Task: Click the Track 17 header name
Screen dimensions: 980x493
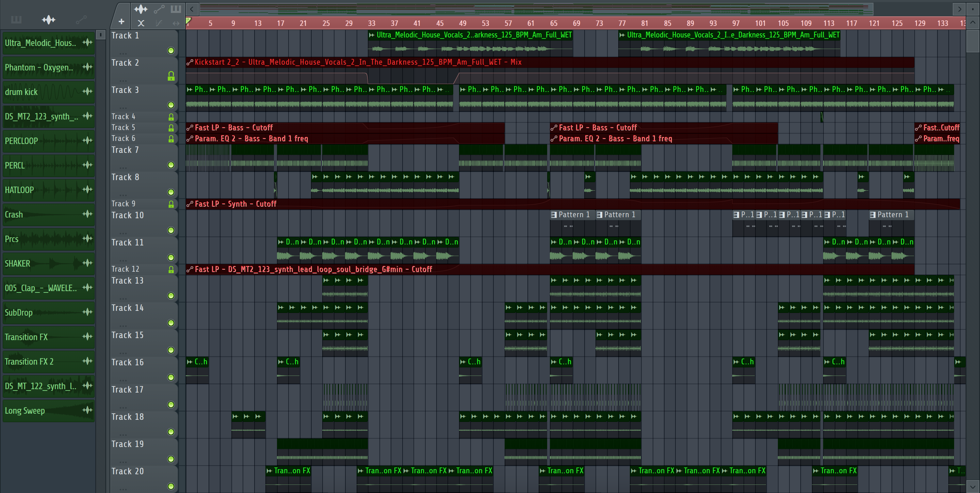Action: (x=128, y=389)
